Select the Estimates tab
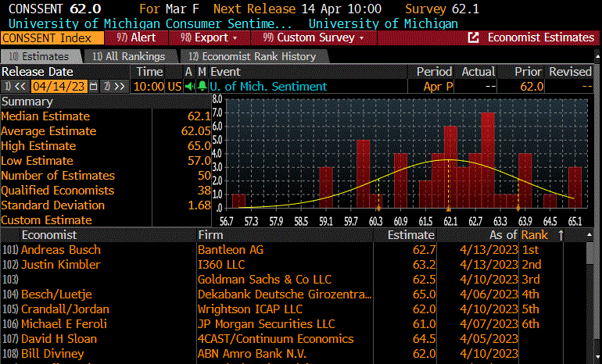This screenshot has height=364, width=602. (x=39, y=57)
